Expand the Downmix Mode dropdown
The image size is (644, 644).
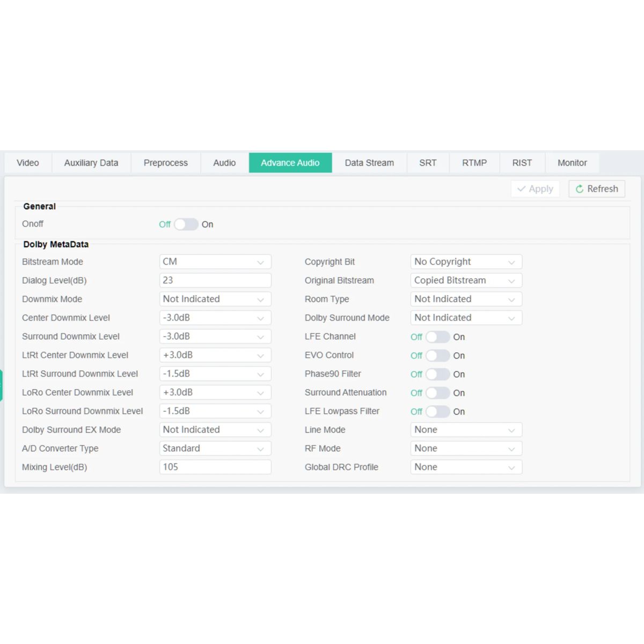point(215,299)
